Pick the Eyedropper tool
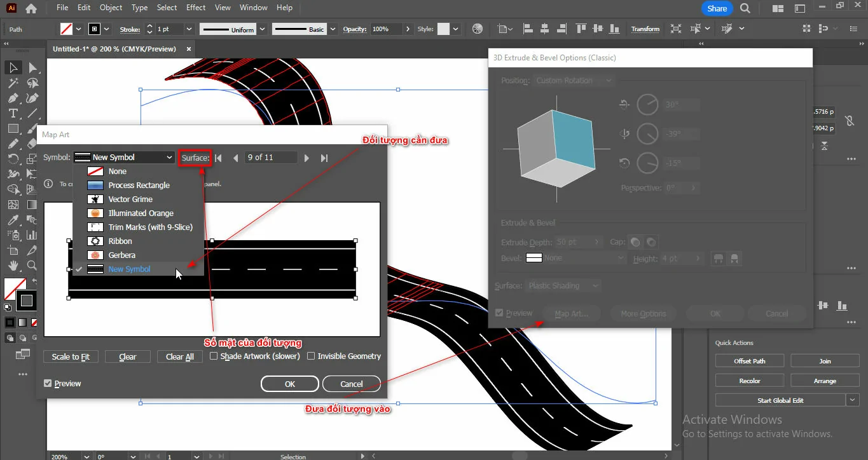Screen dimensions: 868x460 tap(13, 220)
